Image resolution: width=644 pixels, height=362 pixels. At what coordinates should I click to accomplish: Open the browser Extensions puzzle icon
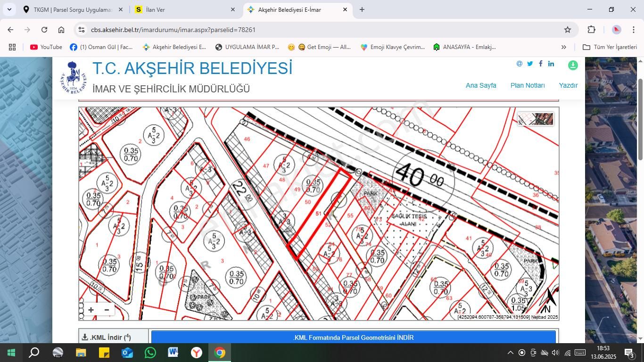(x=591, y=29)
